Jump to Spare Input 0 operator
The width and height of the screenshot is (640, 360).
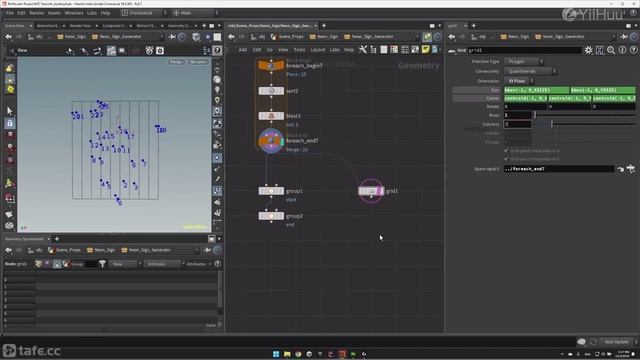[x=620, y=169]
